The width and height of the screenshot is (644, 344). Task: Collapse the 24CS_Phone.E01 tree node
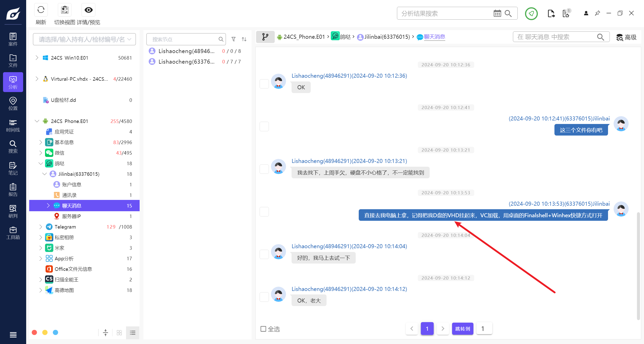37,121
